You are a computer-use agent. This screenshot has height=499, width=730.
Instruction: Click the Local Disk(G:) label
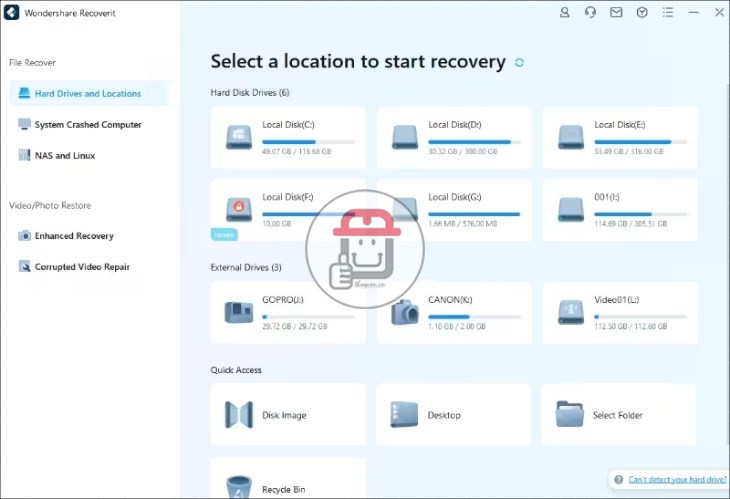tap(455, 197)
